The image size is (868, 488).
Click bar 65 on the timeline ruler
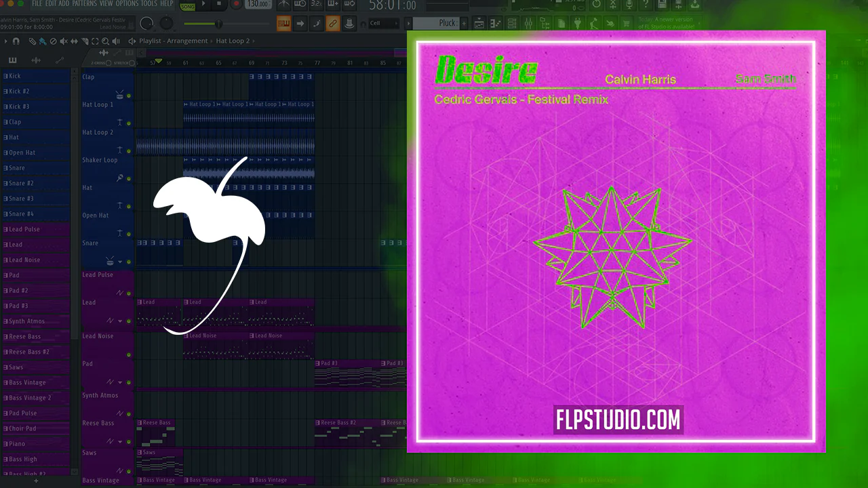click(218, 63)
